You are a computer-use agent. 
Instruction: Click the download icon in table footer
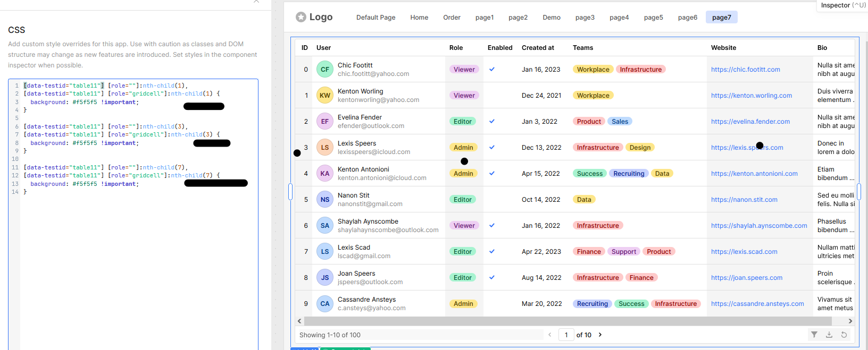[x=829, y=335]
